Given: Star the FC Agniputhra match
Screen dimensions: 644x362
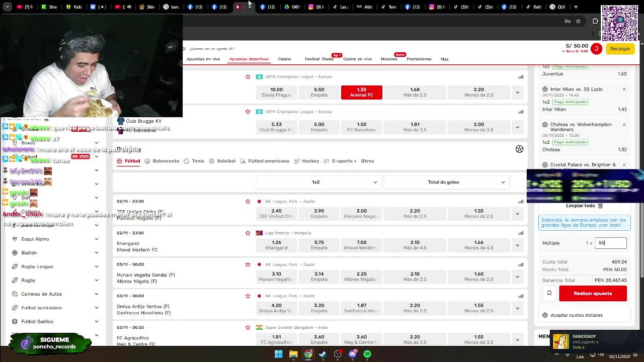Looking at the screenshot, I should click(x=248, y=327).
